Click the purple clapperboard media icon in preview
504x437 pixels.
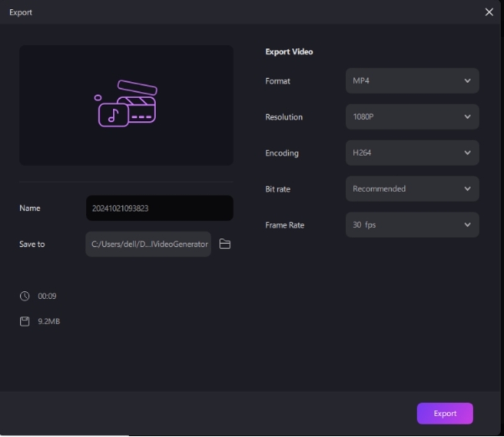126,104
